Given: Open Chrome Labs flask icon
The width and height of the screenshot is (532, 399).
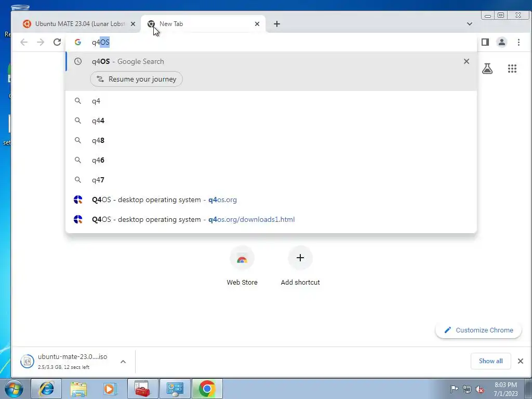Looking at the screenshot, I should click(x=487, y=69).
